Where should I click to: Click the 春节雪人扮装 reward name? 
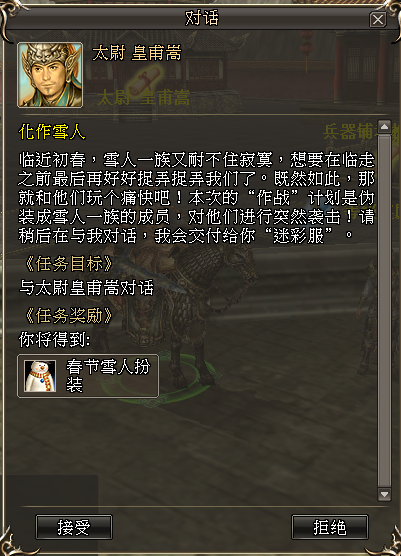point(108,375)
